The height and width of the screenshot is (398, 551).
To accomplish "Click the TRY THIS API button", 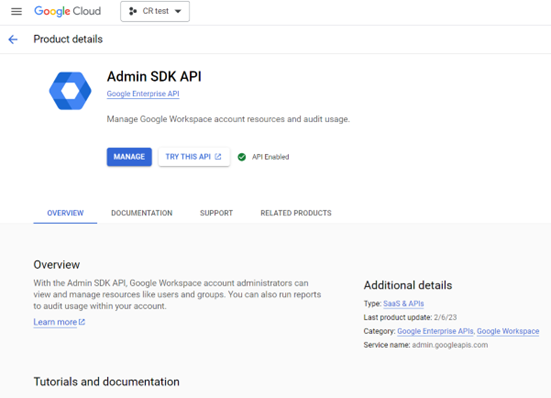I will [x=194, y=157].
